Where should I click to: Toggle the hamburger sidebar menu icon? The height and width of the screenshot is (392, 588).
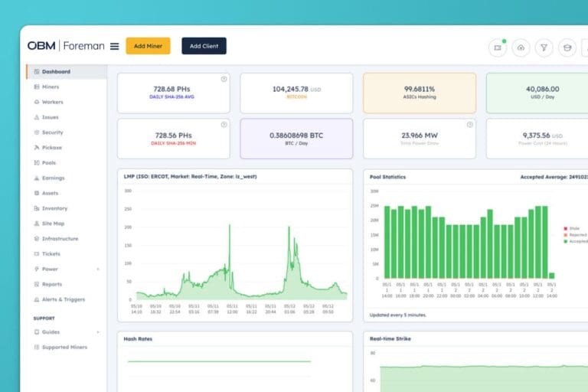[x=114, y=46]
